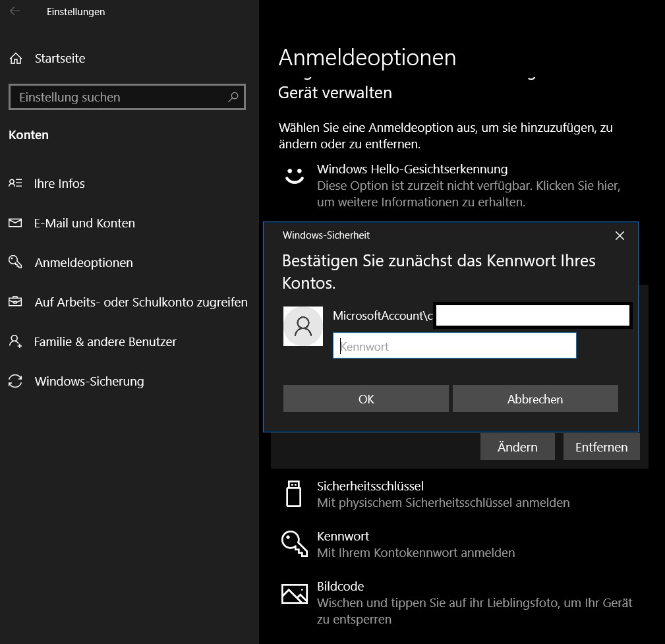Screen dimensions: 665x644
Task: Focus the Kennwort password field
Action: pos(455,346)
